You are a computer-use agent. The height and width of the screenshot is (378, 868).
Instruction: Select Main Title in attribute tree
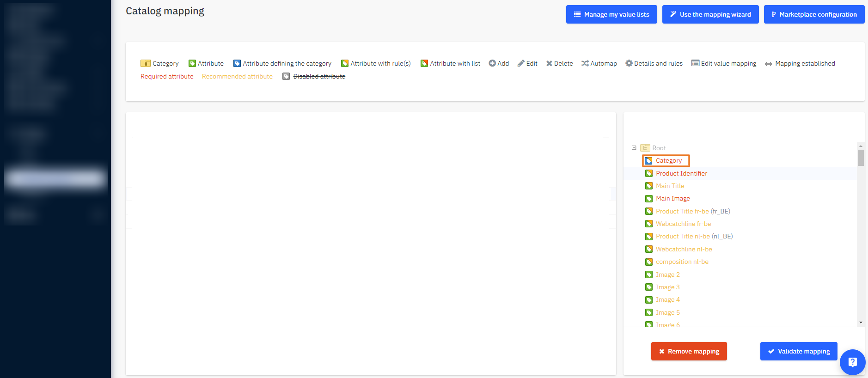click(x=670, y=186)
